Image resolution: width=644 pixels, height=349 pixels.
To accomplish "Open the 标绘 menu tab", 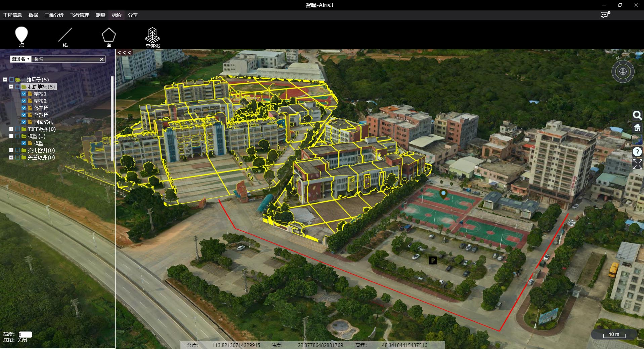I will point(117,15).
